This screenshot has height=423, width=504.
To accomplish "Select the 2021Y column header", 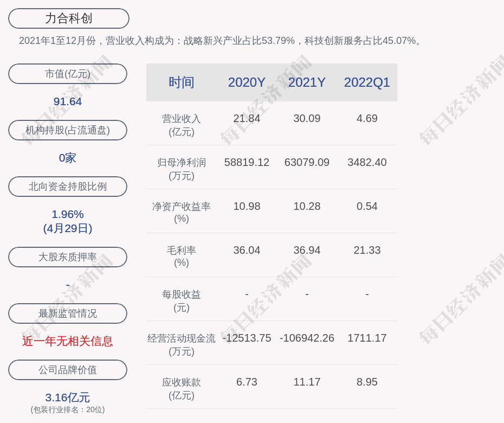I will click(x=307, y=82).
